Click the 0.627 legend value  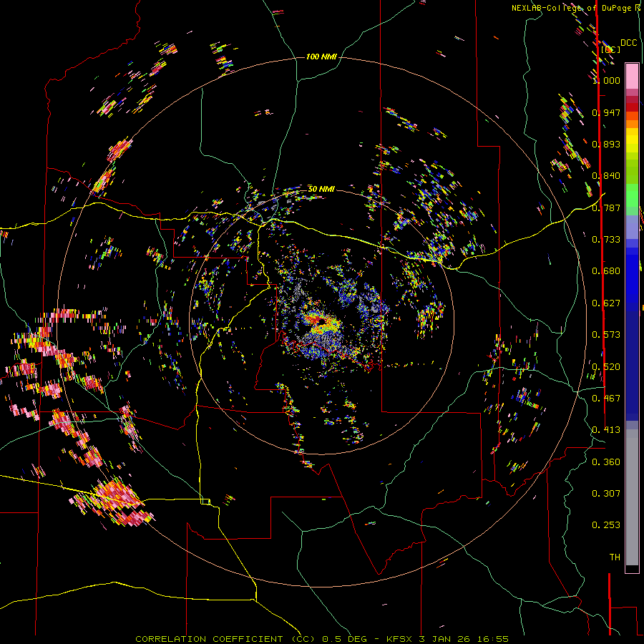coord(606,303)
